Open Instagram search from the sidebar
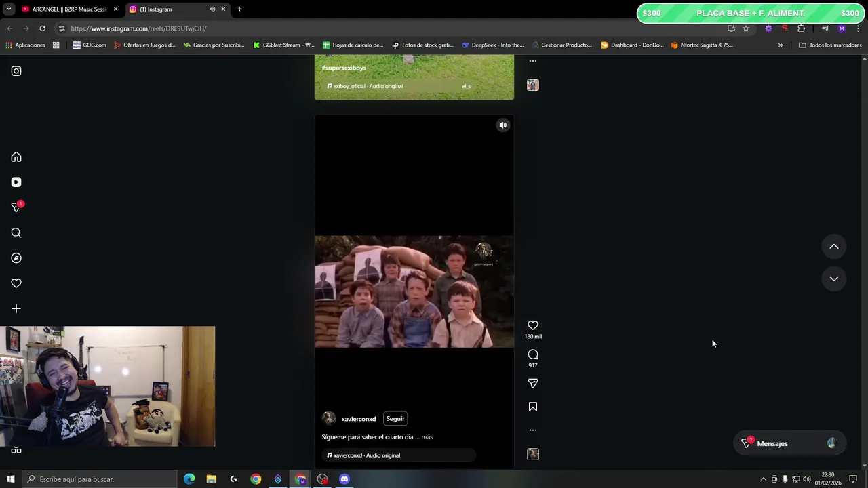The image size is (868, 488). (16, 233)
